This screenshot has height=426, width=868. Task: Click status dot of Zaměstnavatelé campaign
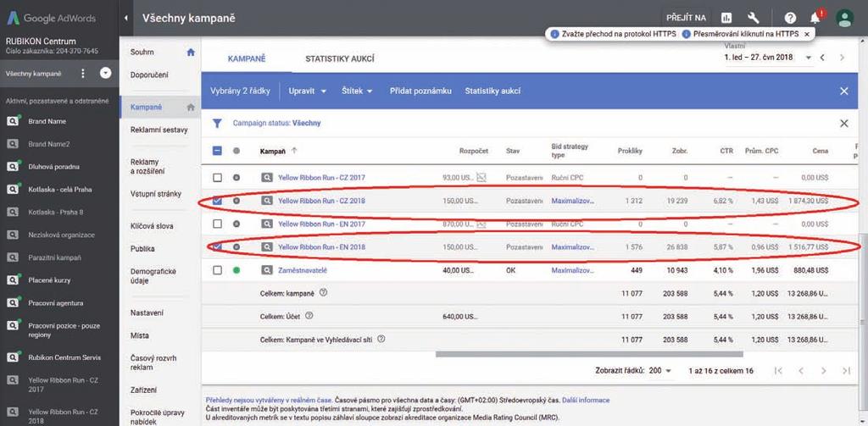236,270
